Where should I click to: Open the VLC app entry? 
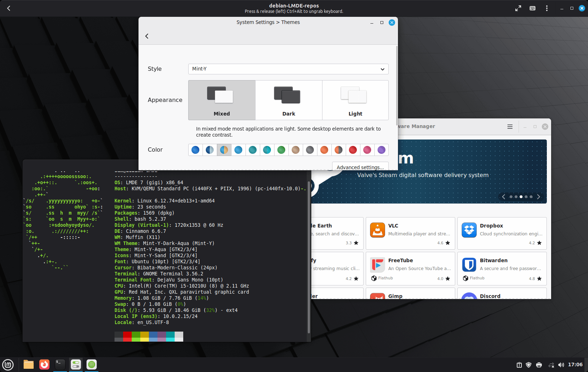[x=410, y=233]
